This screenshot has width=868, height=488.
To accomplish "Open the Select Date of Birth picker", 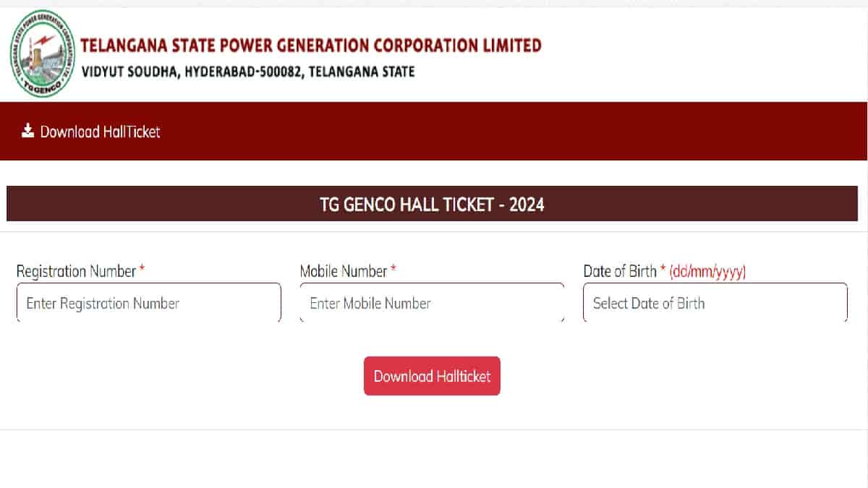I will click(x=715, y=303).
